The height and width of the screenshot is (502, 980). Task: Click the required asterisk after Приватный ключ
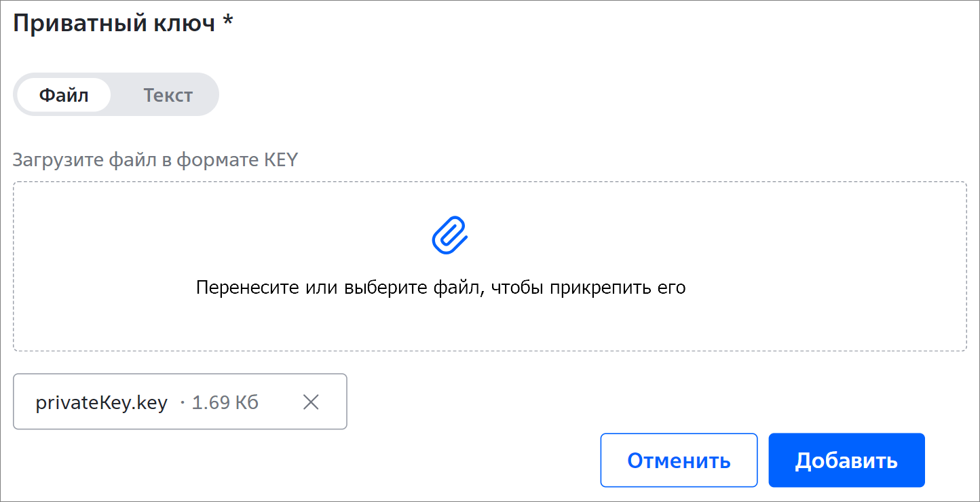click(x=228, y=20)
